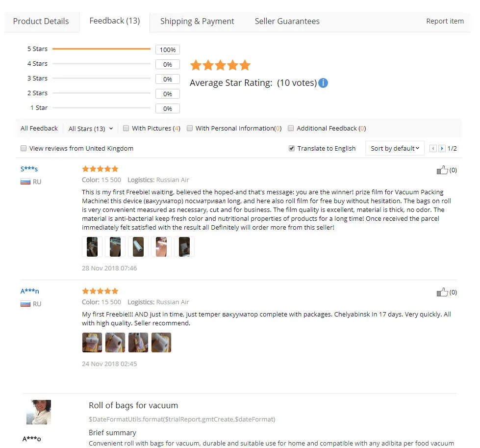Open the Seller Guarantees tab

(x=287, y=22)
